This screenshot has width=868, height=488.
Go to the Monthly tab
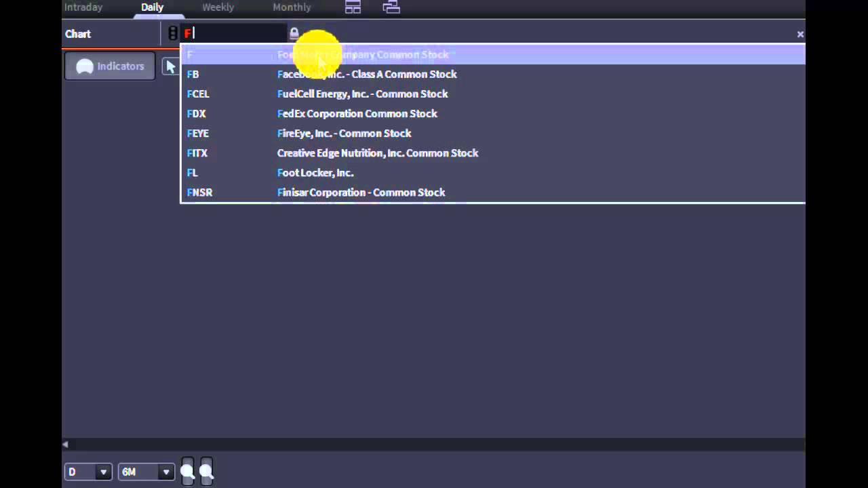[292, 7]
